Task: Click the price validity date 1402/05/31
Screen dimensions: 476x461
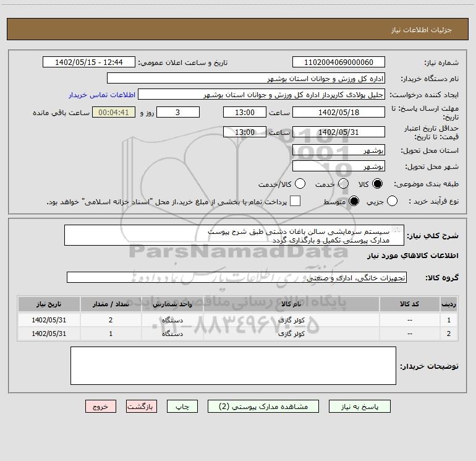Action: (339, 132)
